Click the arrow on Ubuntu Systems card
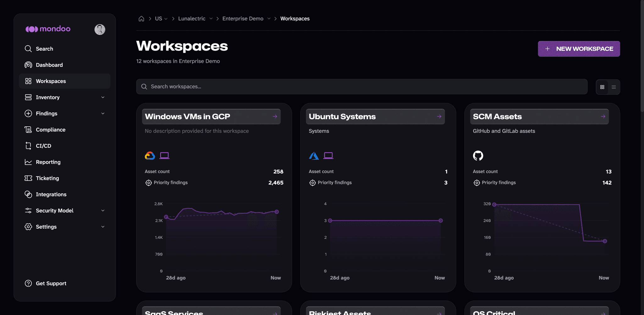644x315 pixels. pyautogui.click(x=439, y=117)
